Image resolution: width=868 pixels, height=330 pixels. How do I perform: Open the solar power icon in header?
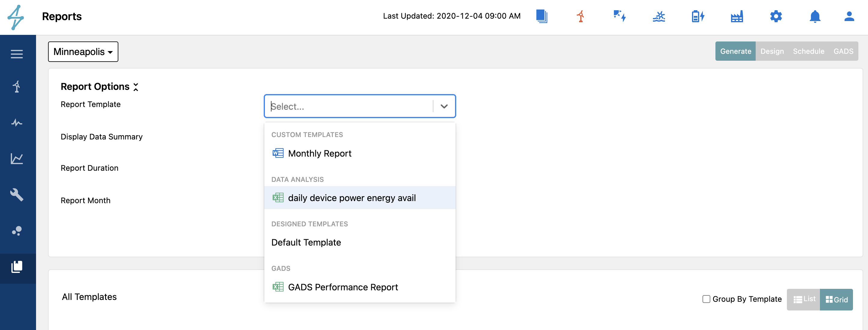pyautogui.click(x=619, y=16)
